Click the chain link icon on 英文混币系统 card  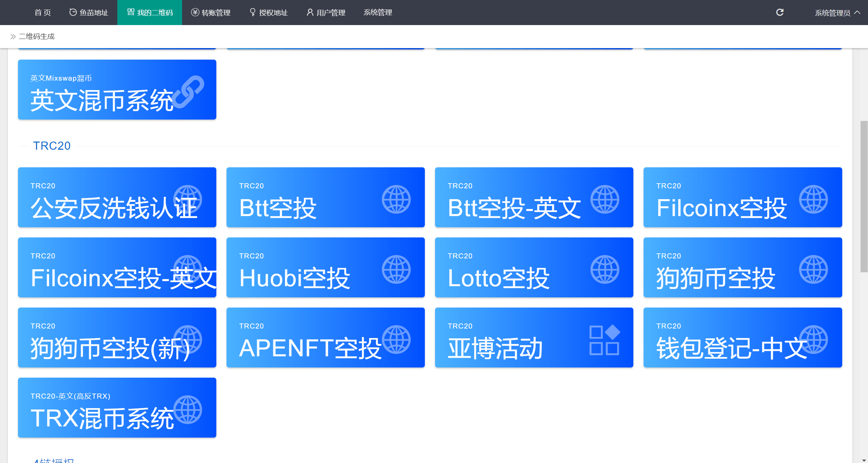[x=188, y=92]
